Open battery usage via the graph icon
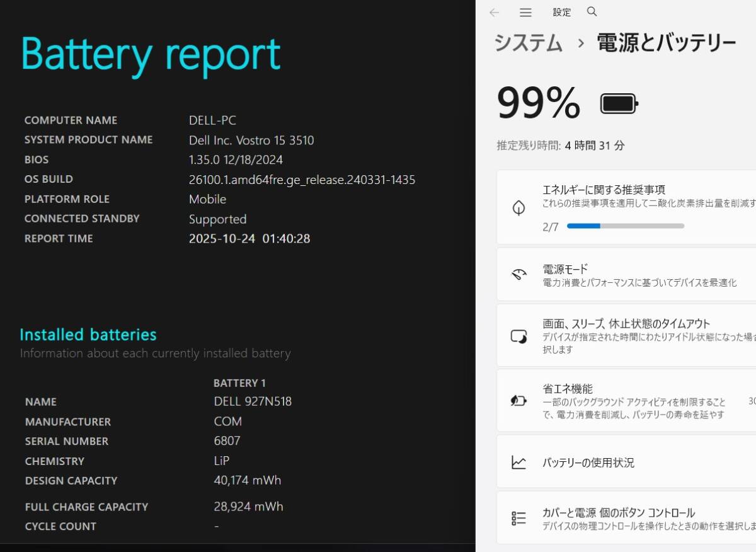756x552 pixels. point(518,462)
